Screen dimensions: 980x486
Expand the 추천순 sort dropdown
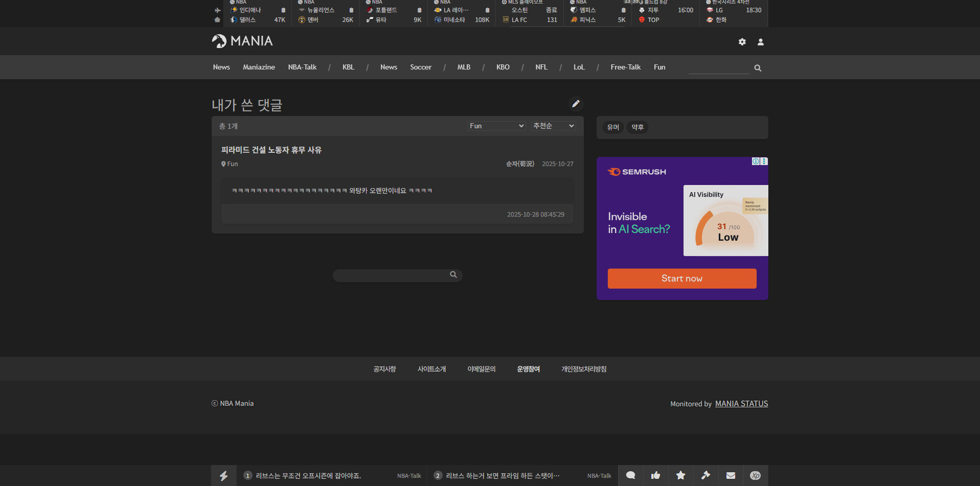point(553,126)
